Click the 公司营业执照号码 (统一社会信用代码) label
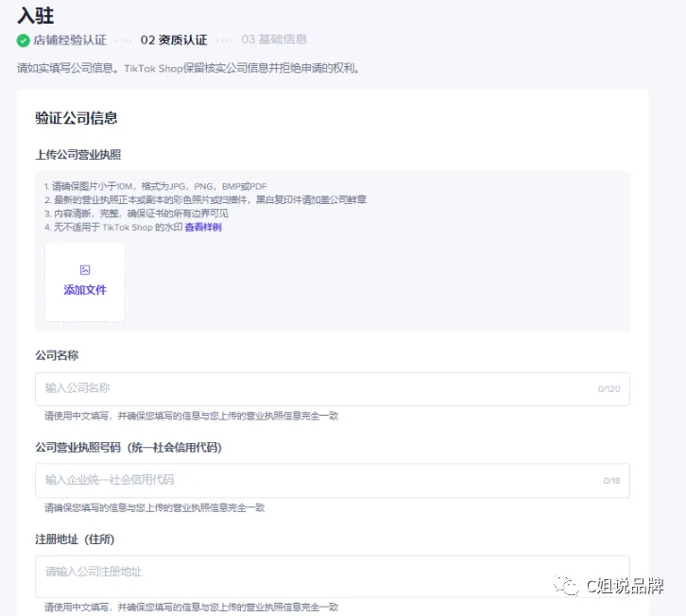 click(x=129, y=448)
